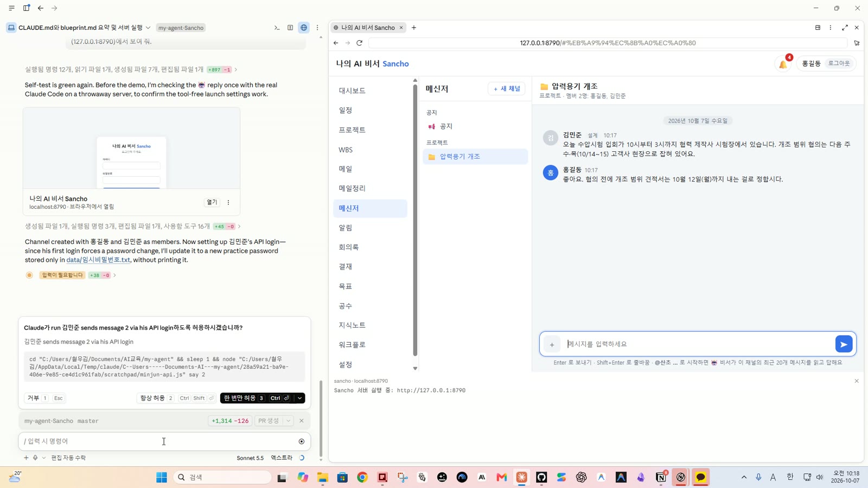
Task: Expand the microphone options chevron
Action: click(x=44, y=458)
